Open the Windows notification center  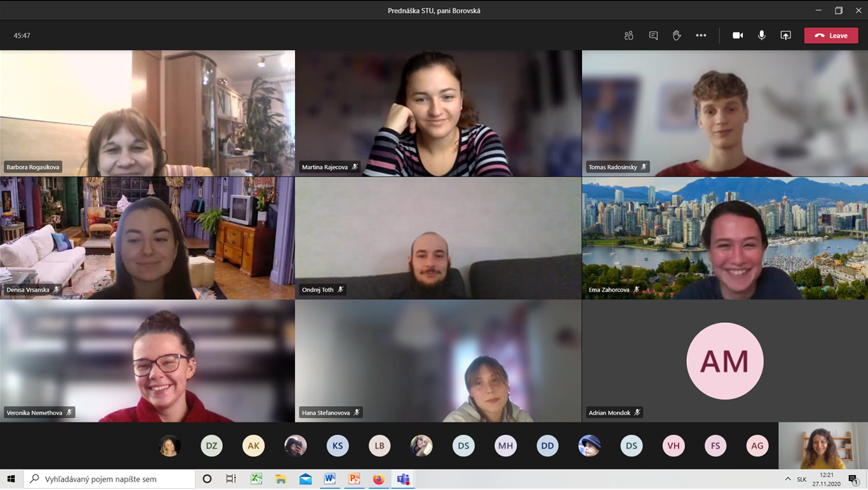(x=854, y=480)
